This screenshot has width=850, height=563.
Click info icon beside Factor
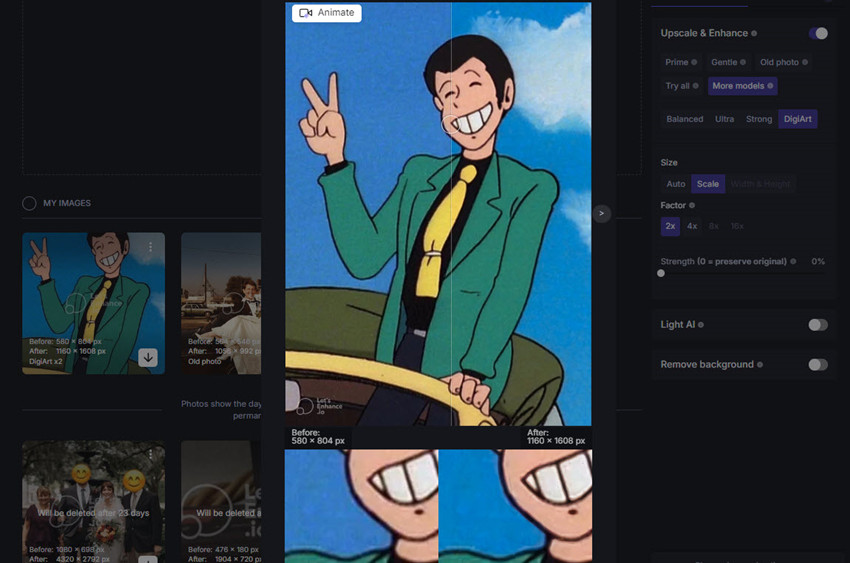(x=692, y=205)
